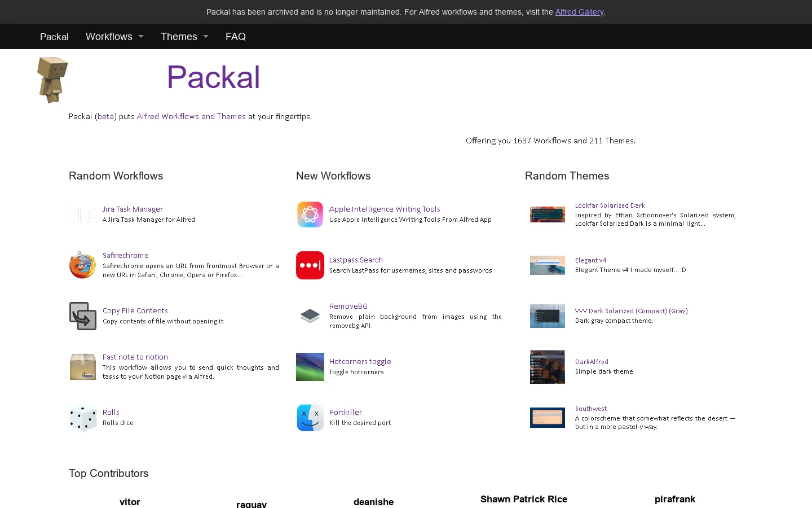The width and height of the screenshot is (812, 508).
Task: Open the Jira Task Manager title link
Action: [x=133, y=209]
